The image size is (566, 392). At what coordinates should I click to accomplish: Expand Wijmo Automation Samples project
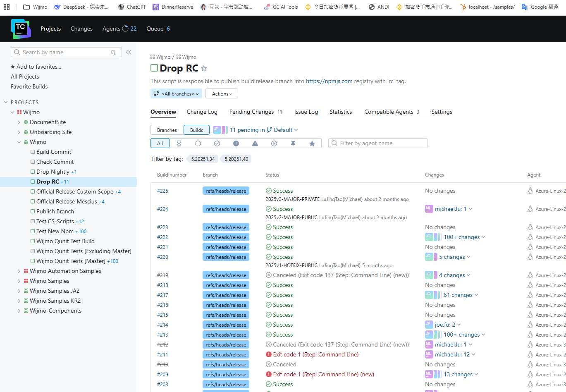point(19,271)
